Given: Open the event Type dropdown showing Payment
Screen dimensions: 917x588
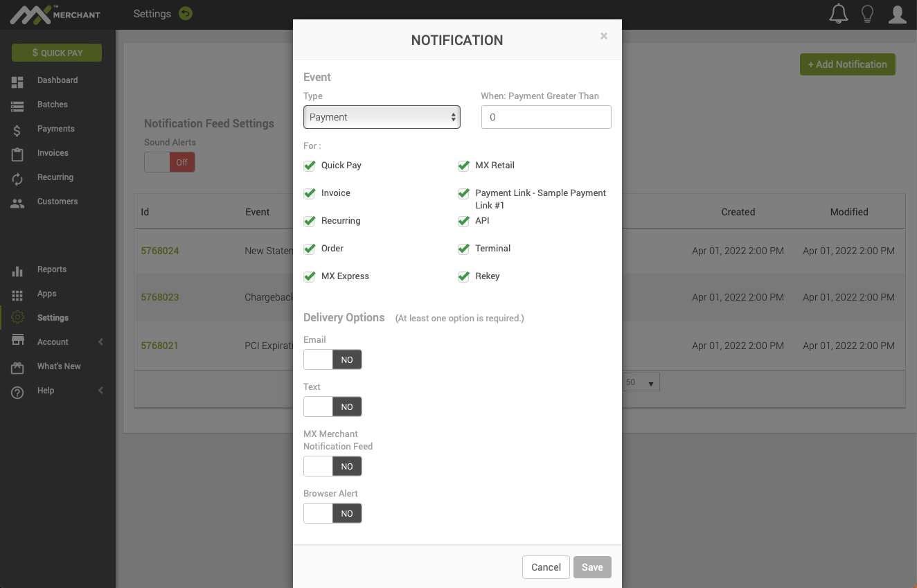Looking at the screenshot, I should (382, 117).
